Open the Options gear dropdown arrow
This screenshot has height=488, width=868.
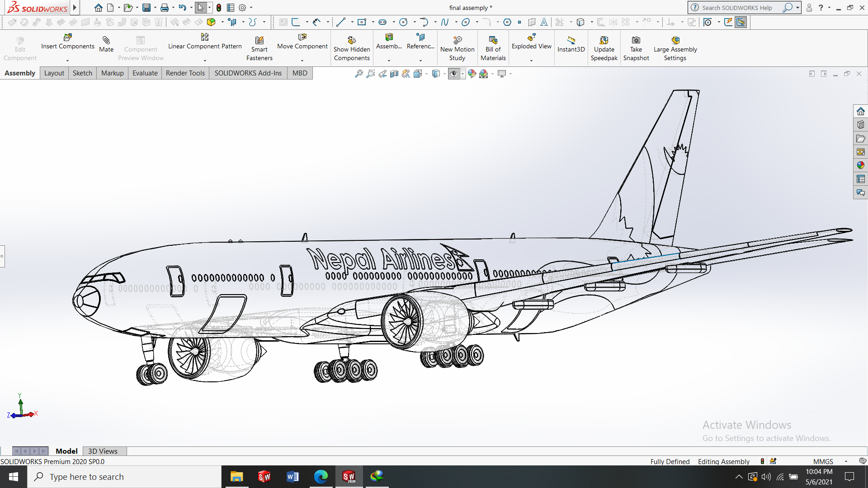click(x=251, y=8)
